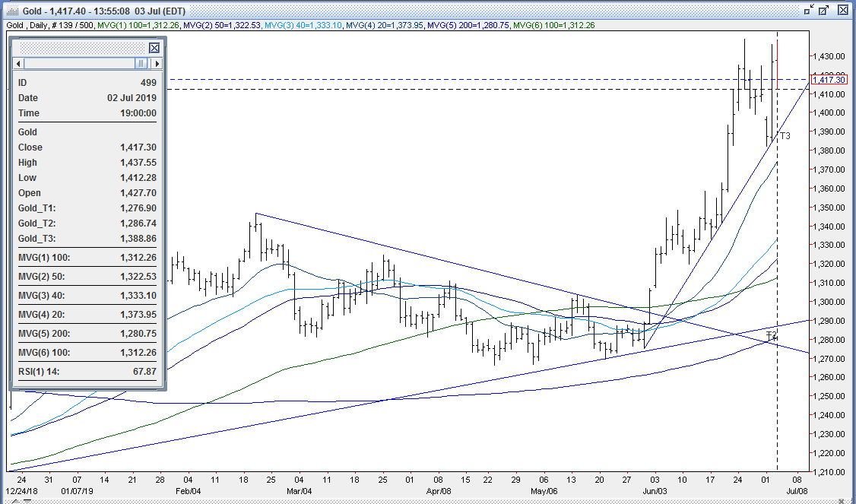856x504 pixels.
Task: Click the 'Gold , Daily, # 139 / 500' legend text
Action: [x=52, y=25]
